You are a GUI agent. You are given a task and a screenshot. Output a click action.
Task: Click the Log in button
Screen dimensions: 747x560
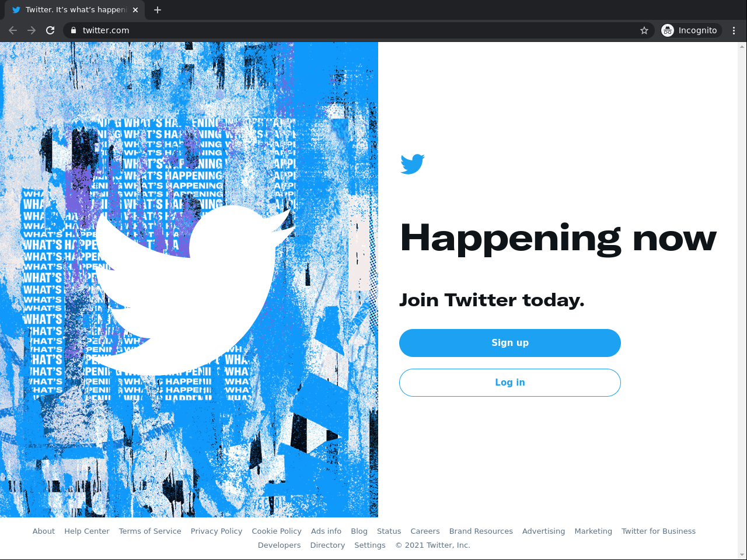click(510, 383)
